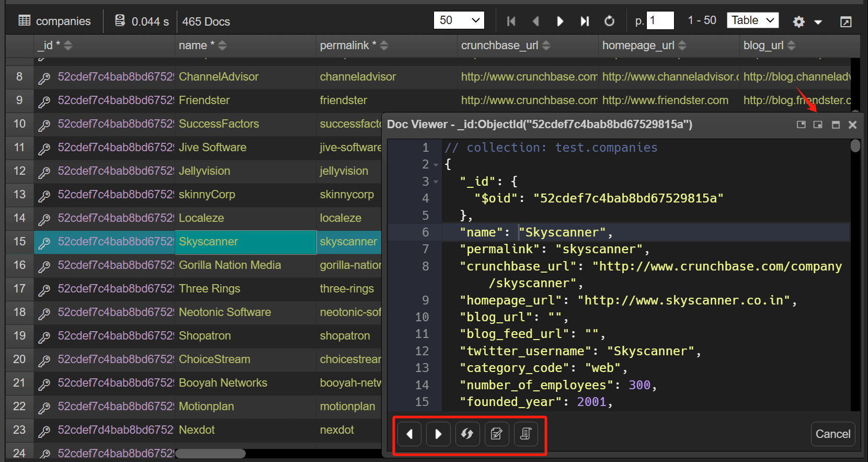The height and width of the screenshot is (462, 868).
Task: Click the companies collection table icon
Action: click(x=24, y=20)
